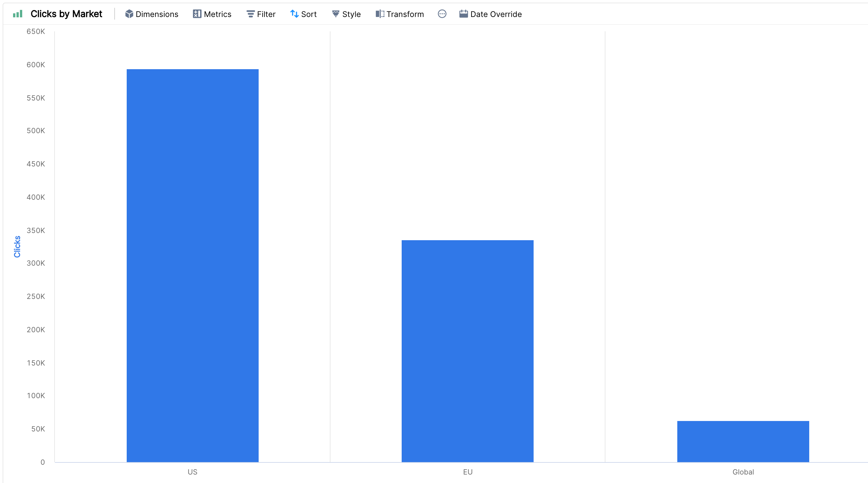This screenshot has width=868, height=483.
Task: Click the bar chart type icon
Action: [x=18, y=14]
